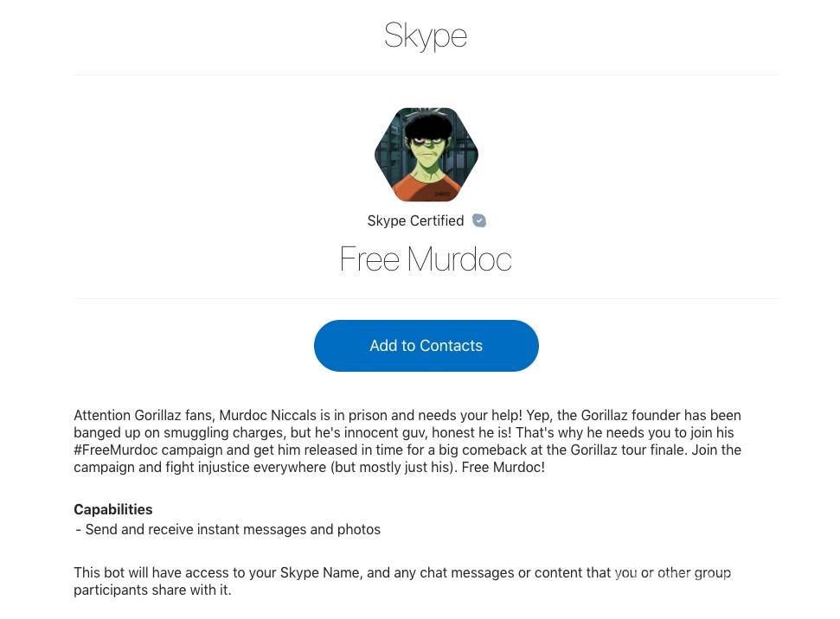The image size is (840, 619).
Task: Click the Skype Certified checkmark badge icon
Action: click(479, 220)
